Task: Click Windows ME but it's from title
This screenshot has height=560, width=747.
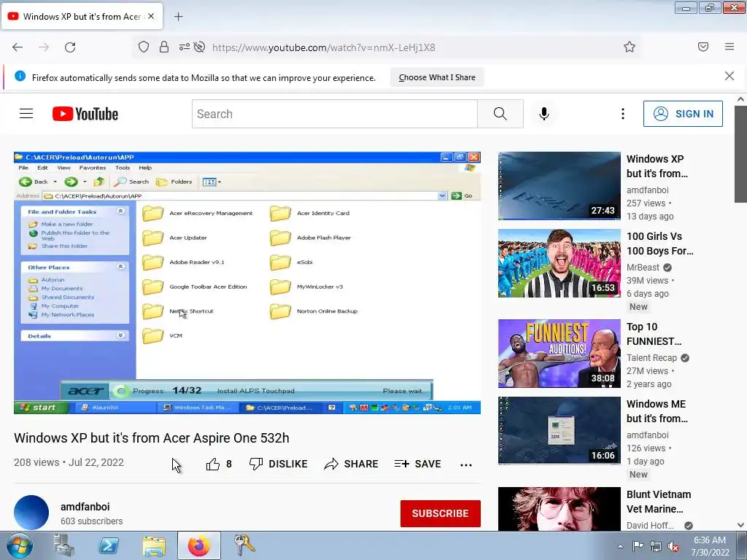Action: coord(657,411)
